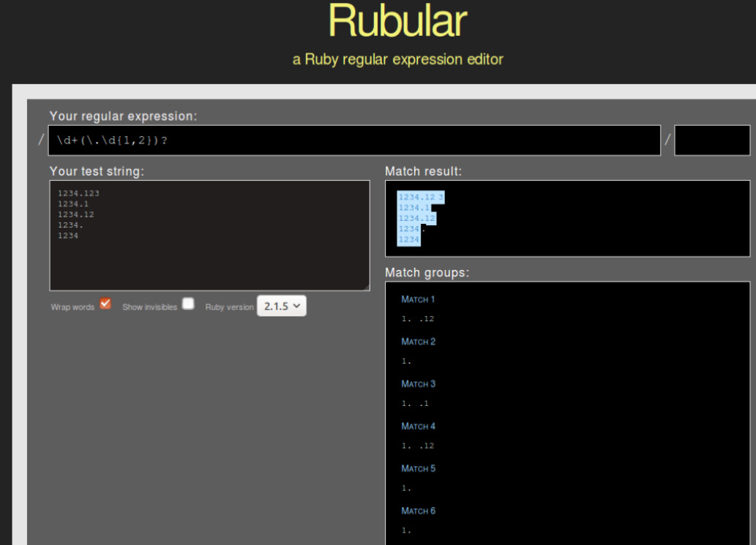Click the 'Match groups:' heading
Image resolution: width=756 pixels, height=545 pixels.
click(427, 273)
